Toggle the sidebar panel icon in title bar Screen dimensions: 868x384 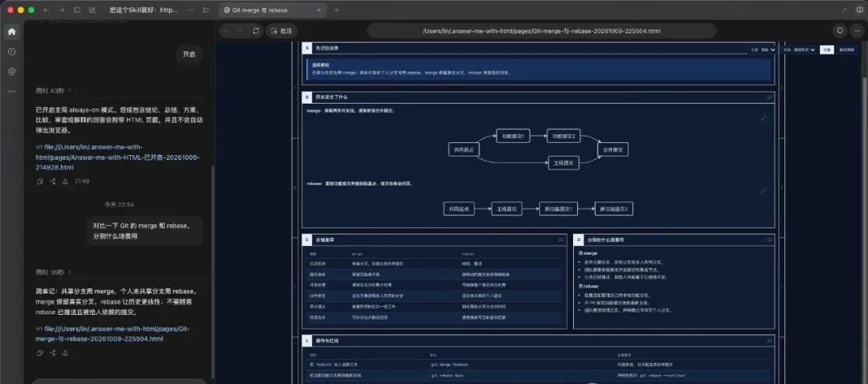click(x=77, y=10)
